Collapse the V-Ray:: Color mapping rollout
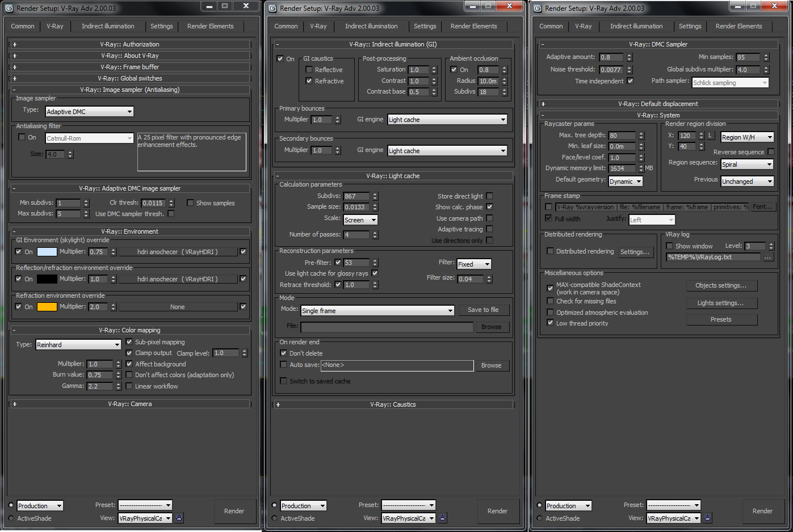 130,330
